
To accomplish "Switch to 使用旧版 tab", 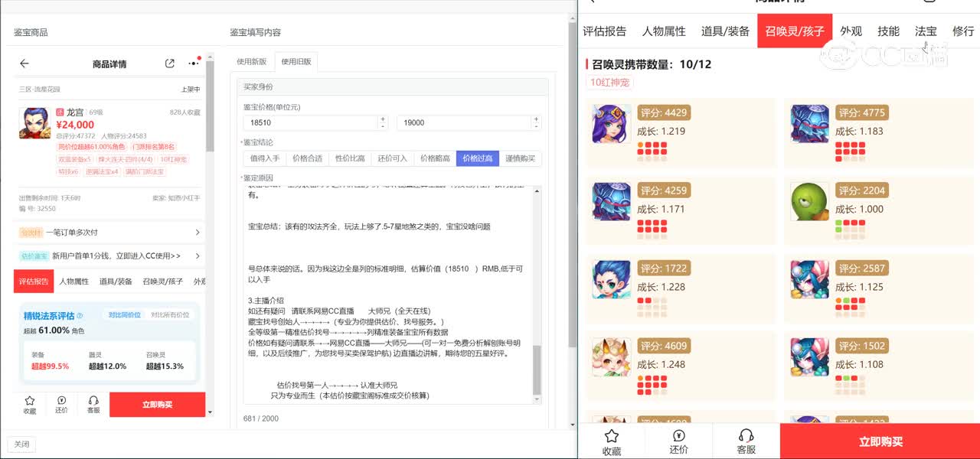I will click(296, 61).
